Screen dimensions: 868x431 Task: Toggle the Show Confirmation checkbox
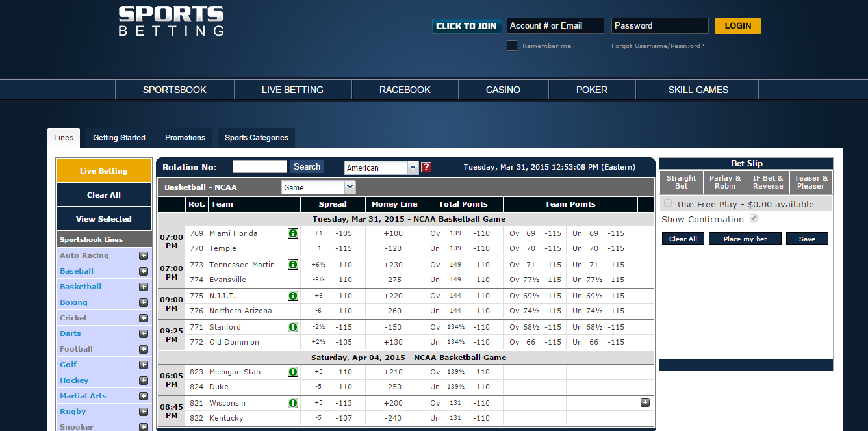[x=754, y=218]
